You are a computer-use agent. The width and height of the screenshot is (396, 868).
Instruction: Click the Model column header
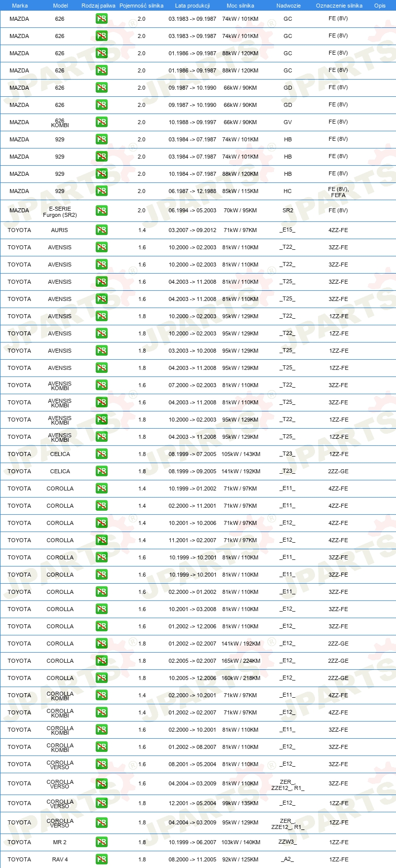[60, 6]
